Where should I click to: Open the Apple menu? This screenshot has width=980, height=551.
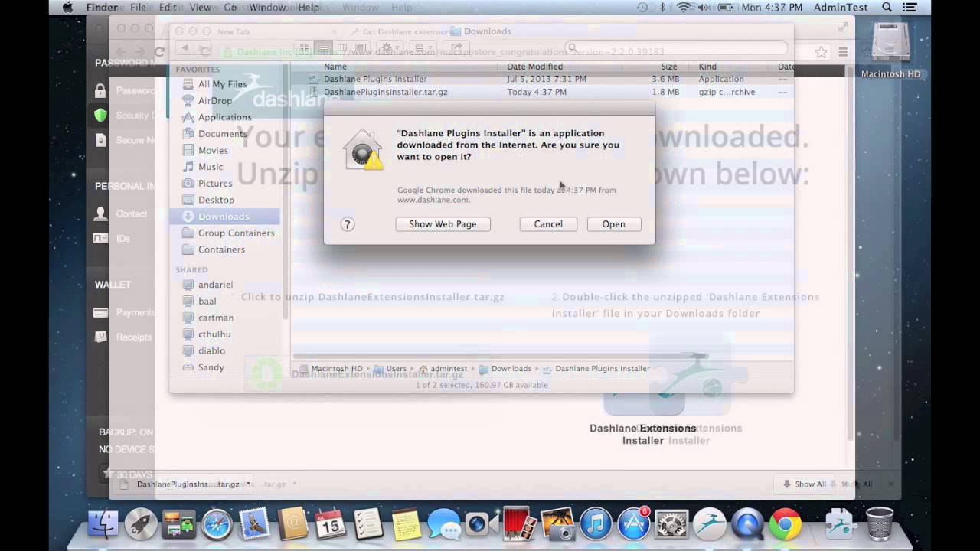click(67, 8)
